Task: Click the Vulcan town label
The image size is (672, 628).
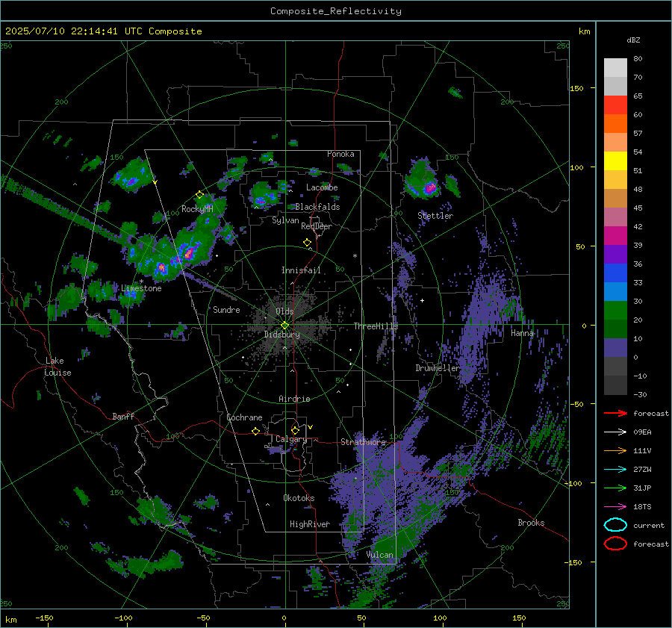Action: pos(380,555)
